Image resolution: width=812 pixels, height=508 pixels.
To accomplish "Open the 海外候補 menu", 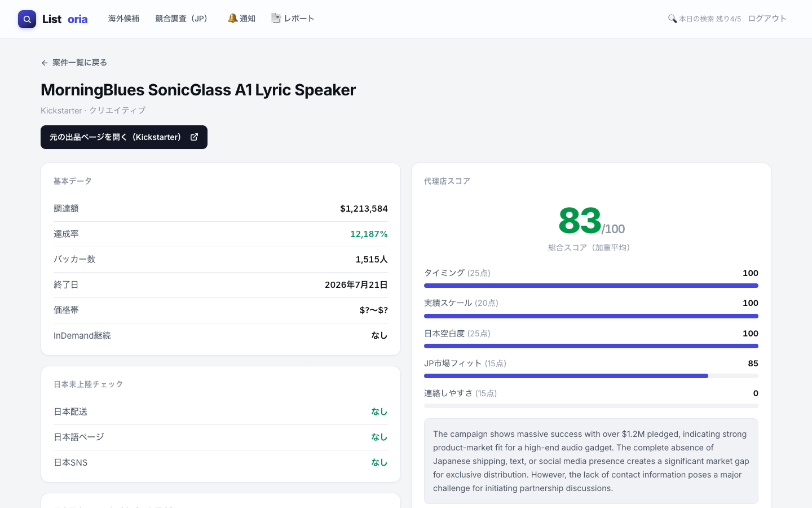I will pos(123,19).
